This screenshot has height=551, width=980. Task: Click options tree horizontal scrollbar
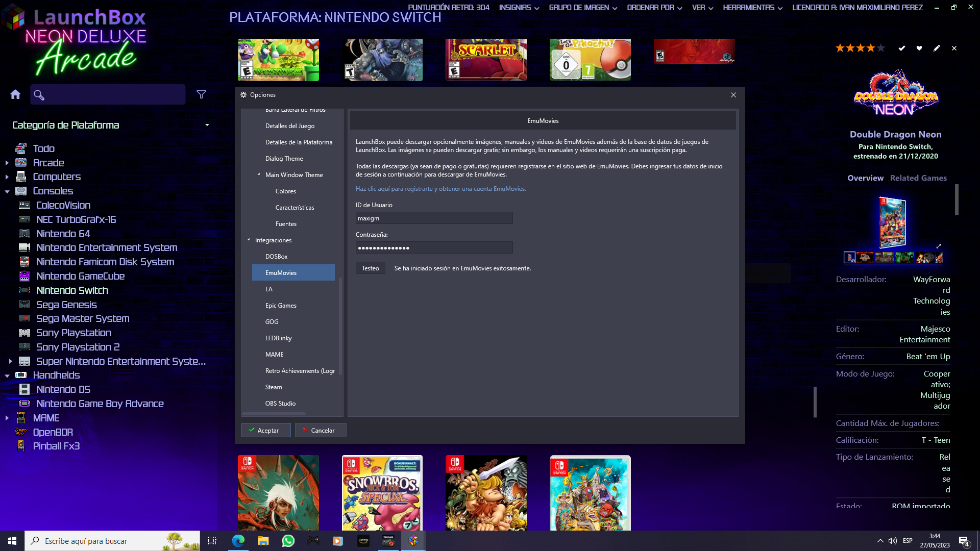tap(274, 414)
